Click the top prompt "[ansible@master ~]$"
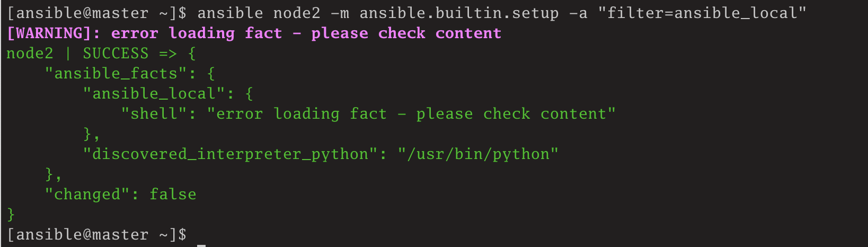Screen dimensions: 868x247 96,13
